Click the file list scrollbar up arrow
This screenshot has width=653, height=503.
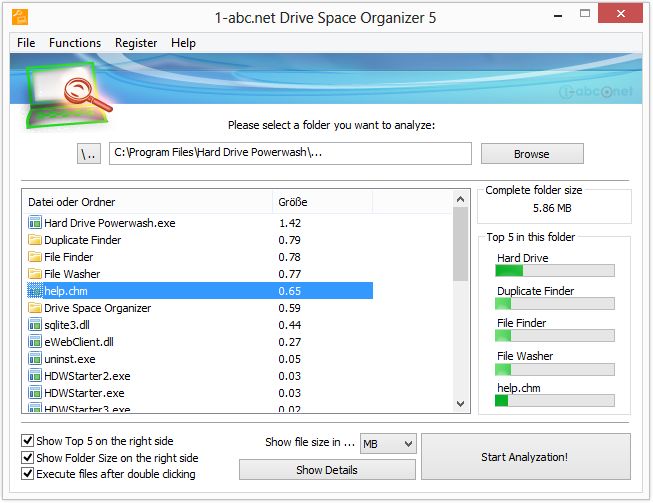461,199
